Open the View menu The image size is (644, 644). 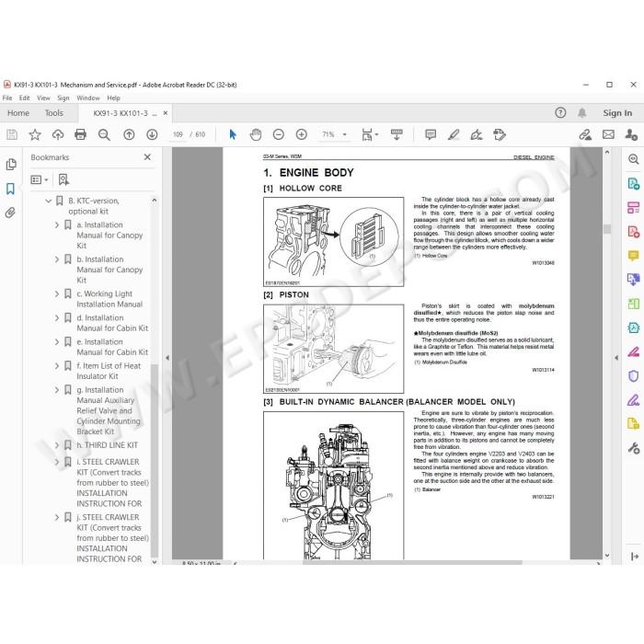[x=43, y=98]
